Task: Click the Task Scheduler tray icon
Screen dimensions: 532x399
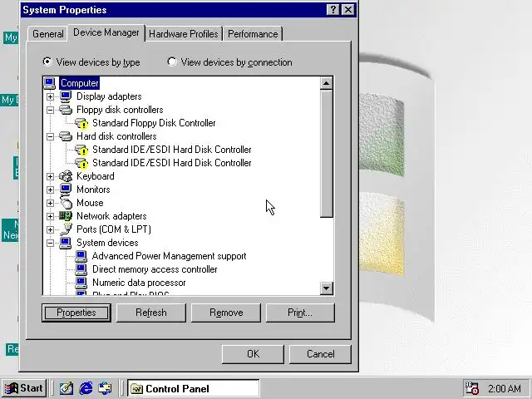Action: click(471, 388)
